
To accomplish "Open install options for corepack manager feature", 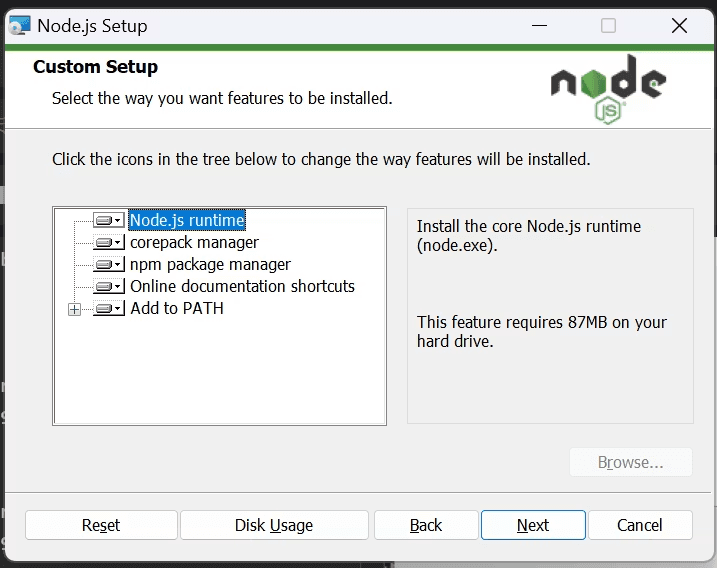I will (109, 242).
